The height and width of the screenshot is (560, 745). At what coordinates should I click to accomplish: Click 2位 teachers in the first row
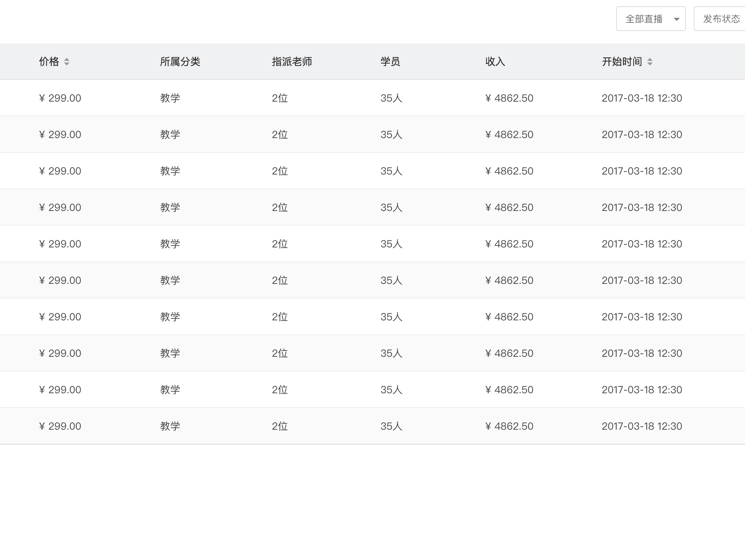pyautogui.click(x=280, y=98)
